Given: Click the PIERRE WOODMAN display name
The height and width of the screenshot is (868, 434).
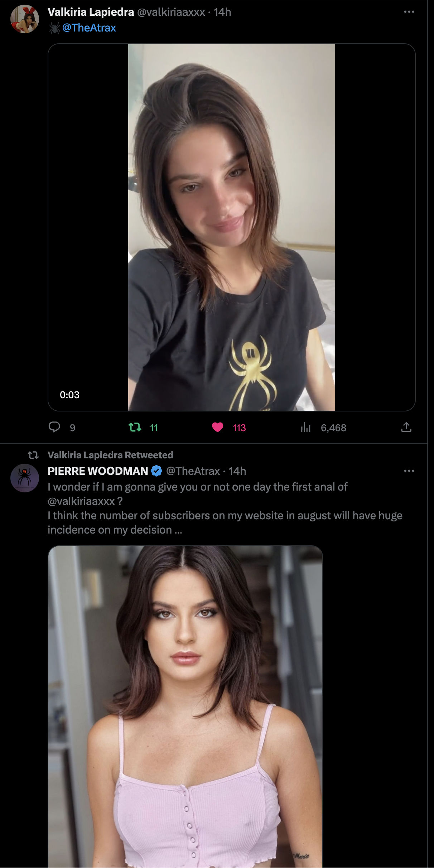Looking at the screenshot, I should pos(98,471).
